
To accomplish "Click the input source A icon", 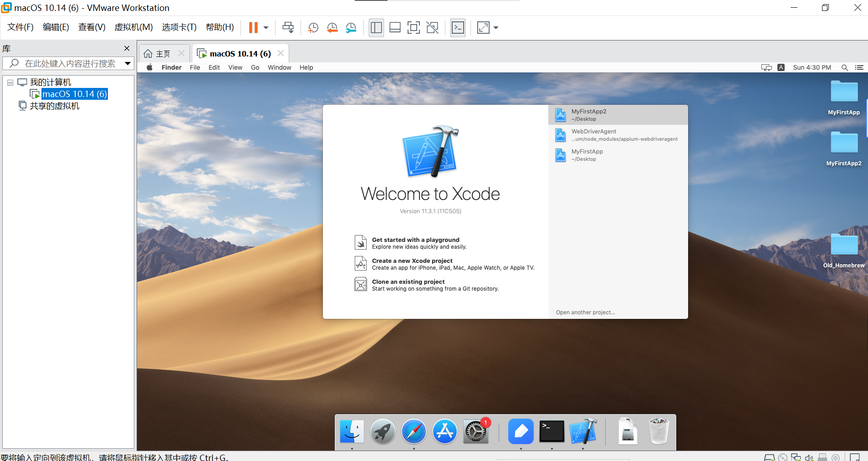I will pyautogui.click(x=781, y=67).
